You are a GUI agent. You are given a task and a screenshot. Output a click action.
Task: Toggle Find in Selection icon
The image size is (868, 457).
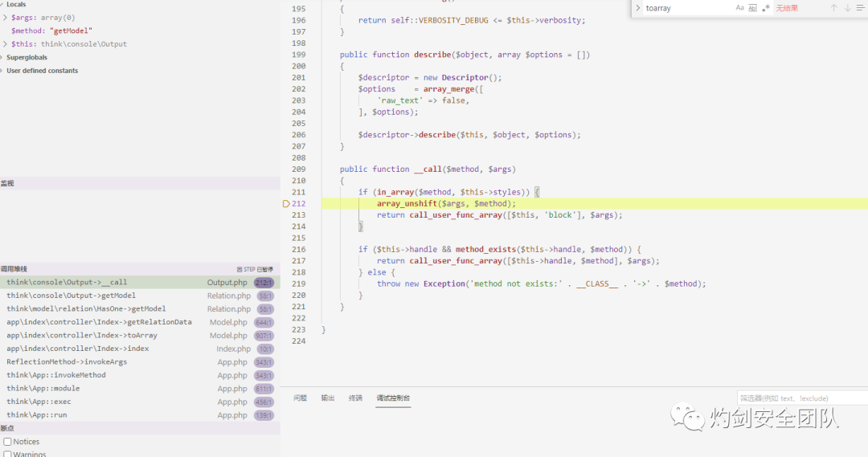861,8
